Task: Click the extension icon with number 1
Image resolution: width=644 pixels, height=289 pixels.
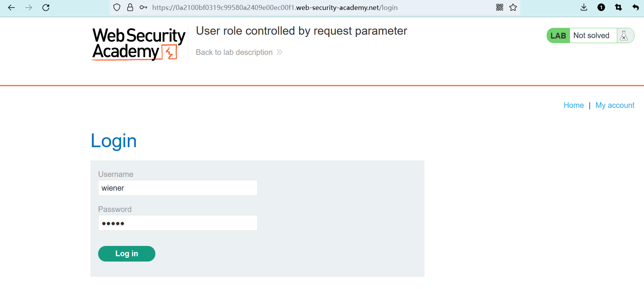Action: [x=601, y=8]
